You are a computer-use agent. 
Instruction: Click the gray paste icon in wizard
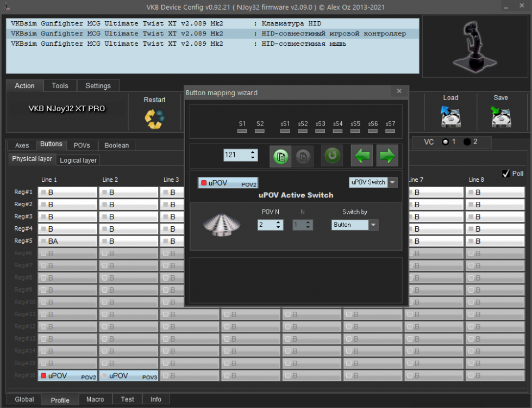(303, 156)
